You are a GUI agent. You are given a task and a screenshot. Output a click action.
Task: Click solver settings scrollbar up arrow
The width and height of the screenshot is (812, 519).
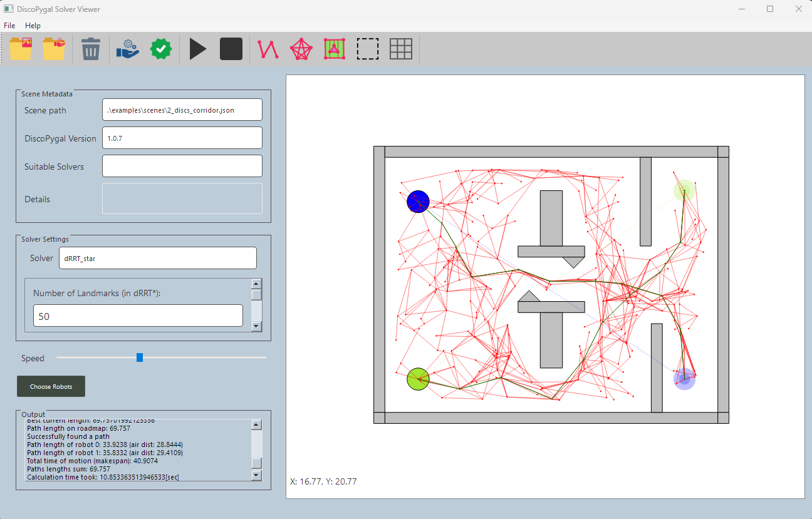(x=256, y=284)
